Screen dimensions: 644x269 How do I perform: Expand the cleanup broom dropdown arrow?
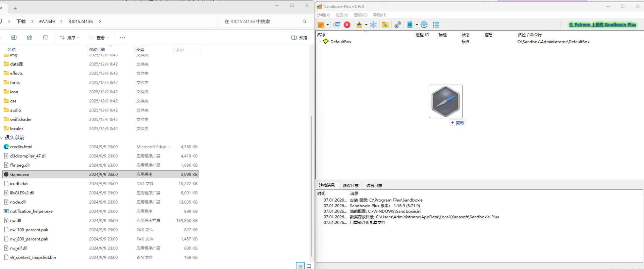tap(366, 25)
